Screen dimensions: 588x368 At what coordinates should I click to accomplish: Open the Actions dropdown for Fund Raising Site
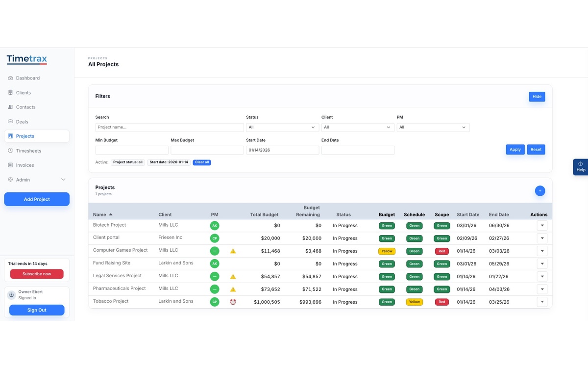(x=542, y=263)
